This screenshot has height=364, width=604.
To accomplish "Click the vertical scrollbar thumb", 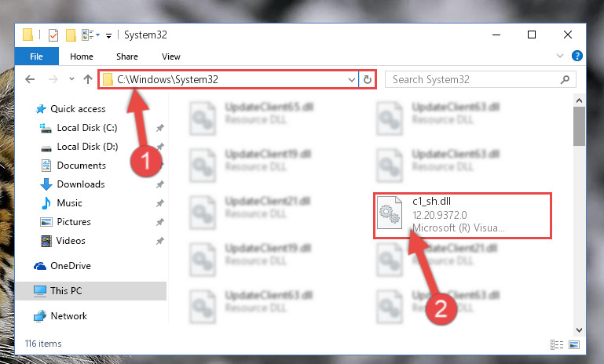I will click(579, 126).
